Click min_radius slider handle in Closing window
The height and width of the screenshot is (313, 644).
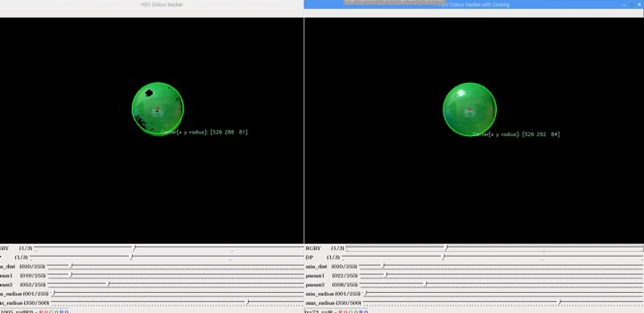(365, 293)
